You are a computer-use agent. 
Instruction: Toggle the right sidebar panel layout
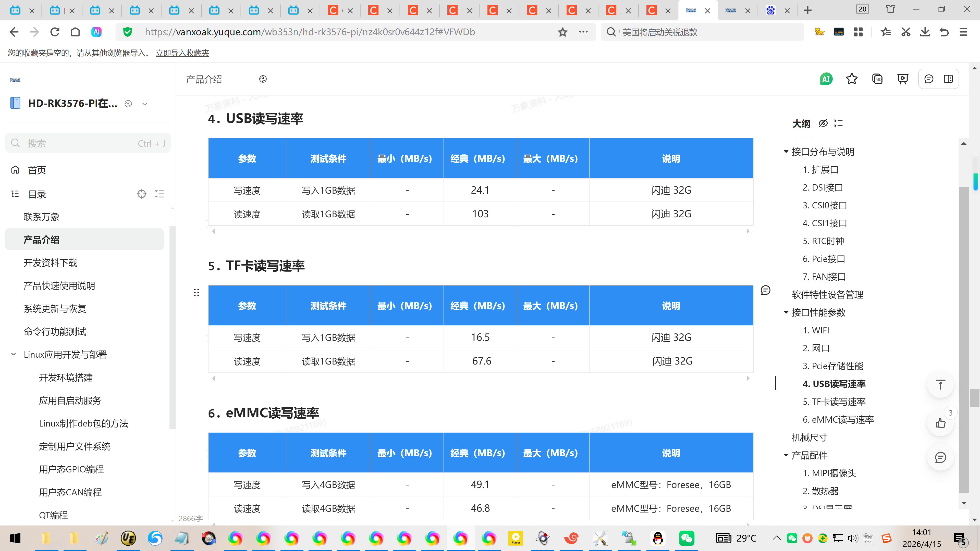948,79
